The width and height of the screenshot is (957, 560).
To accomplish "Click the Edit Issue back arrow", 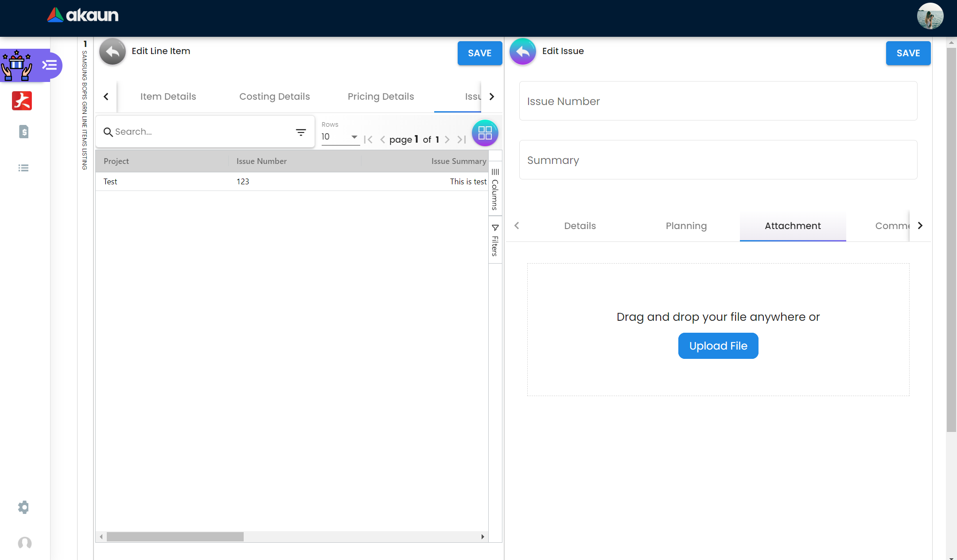I will [523, 52].
